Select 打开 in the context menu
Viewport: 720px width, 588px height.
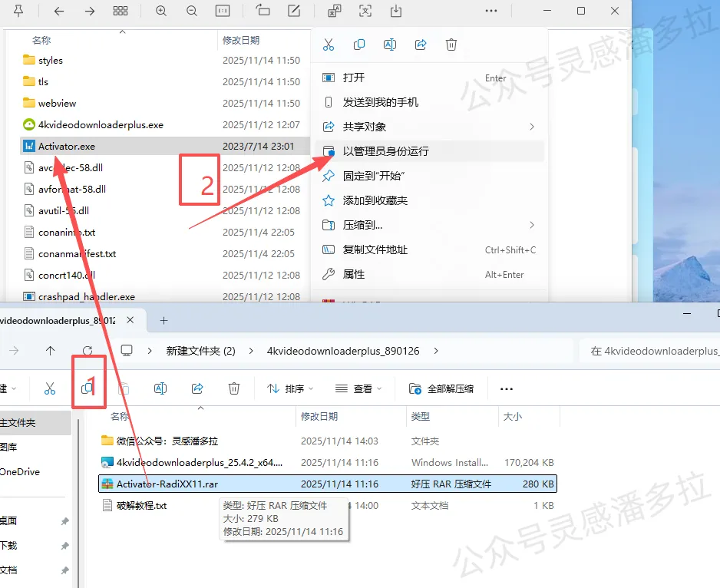tap(429, 78)
